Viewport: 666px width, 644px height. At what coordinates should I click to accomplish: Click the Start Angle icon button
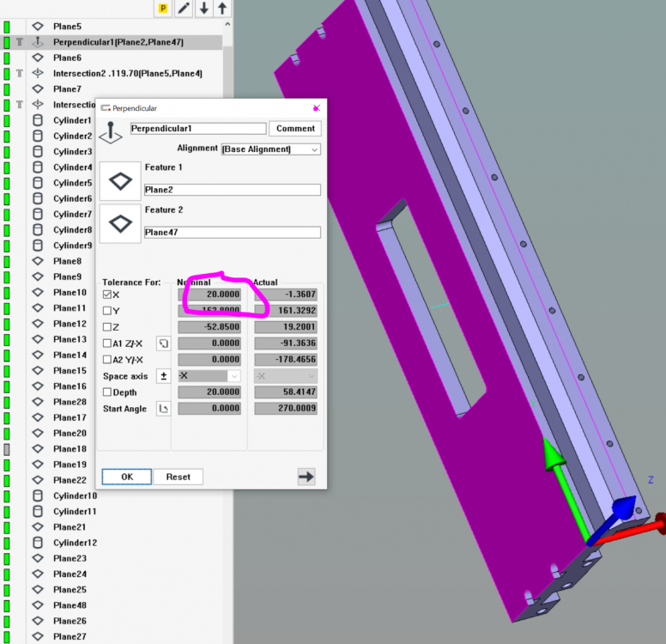[163, 409]
